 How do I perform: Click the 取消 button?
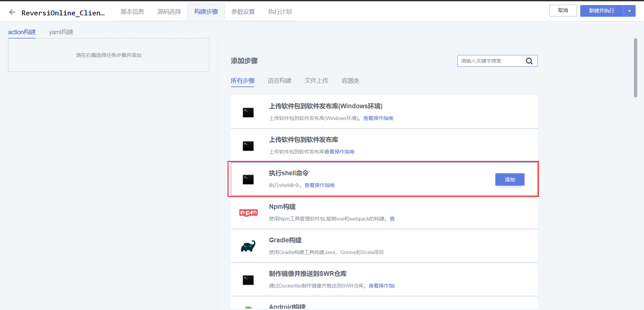(x=563, y=10)
